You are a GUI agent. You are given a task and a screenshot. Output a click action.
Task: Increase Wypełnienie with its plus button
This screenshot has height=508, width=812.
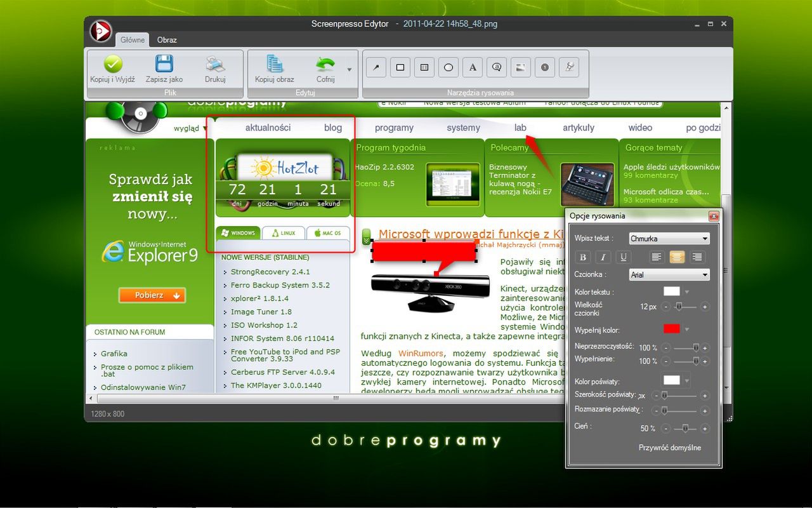click(705, 361)
